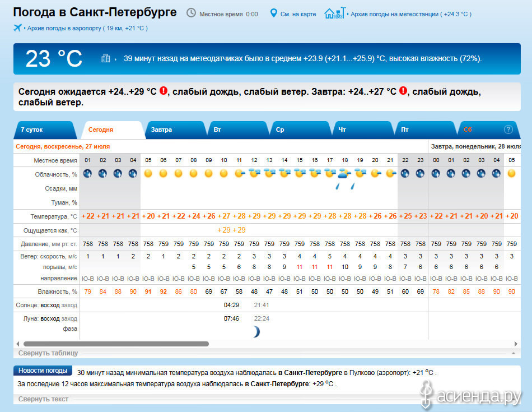Collapse news via 'Свернуть текст'

43,399
